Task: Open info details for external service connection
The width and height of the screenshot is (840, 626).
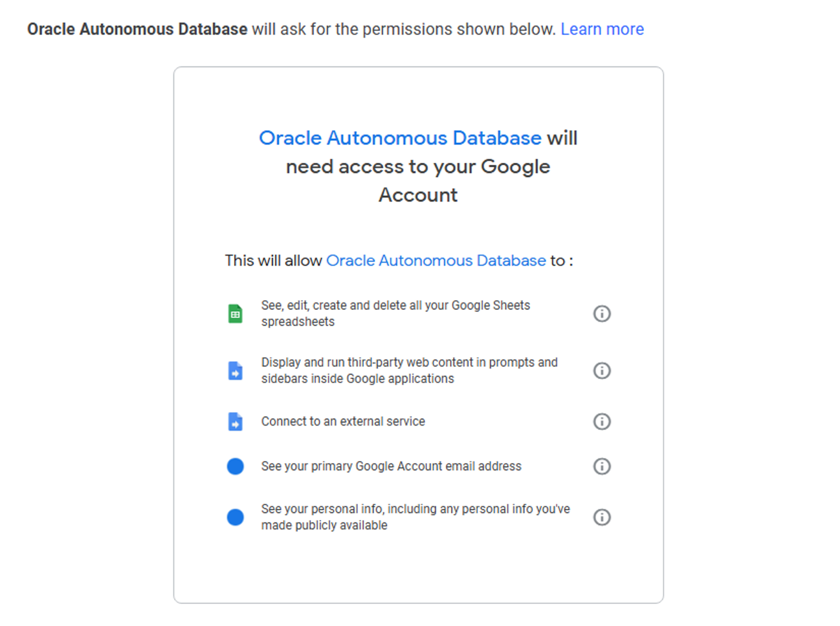Action: [x=601, y=421]
